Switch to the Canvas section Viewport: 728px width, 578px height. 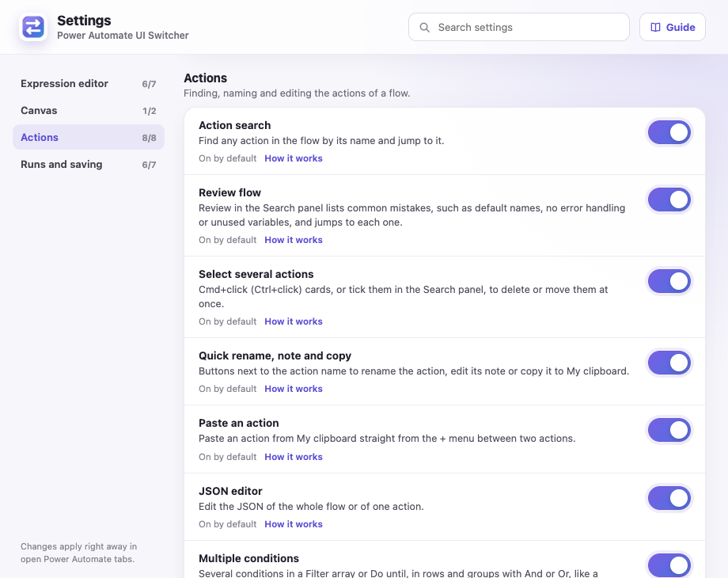[88, 111]
